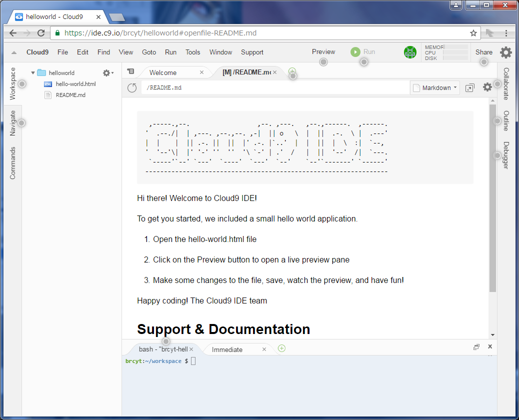Viewport: 519px width, 420px height.
Task: Close the Immediate tab
Action: click(264, 349)
